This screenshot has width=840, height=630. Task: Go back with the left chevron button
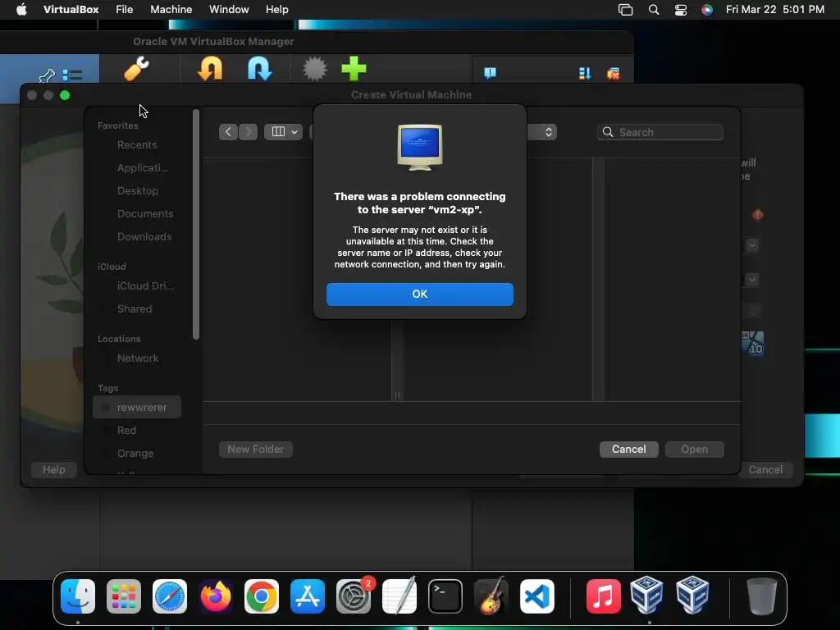pyautogui.click(x=228, y=132)
